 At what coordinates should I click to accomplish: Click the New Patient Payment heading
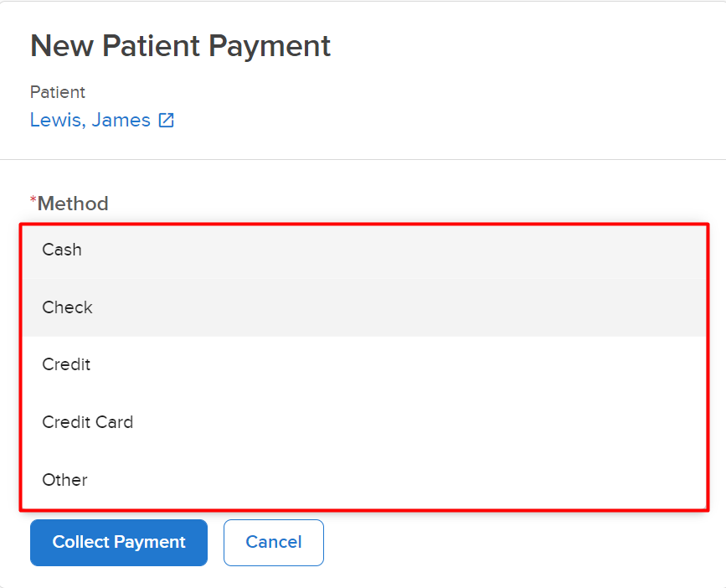click(180, 46)
